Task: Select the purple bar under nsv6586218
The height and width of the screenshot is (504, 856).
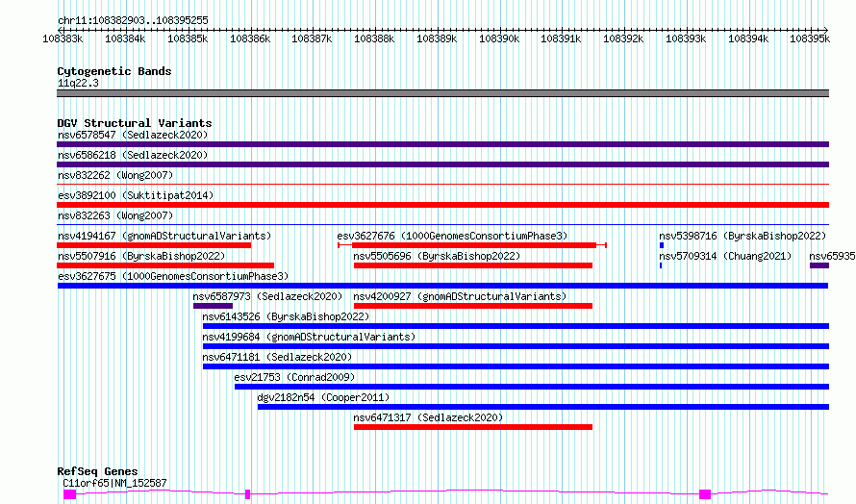Action: tap(442, 164)
